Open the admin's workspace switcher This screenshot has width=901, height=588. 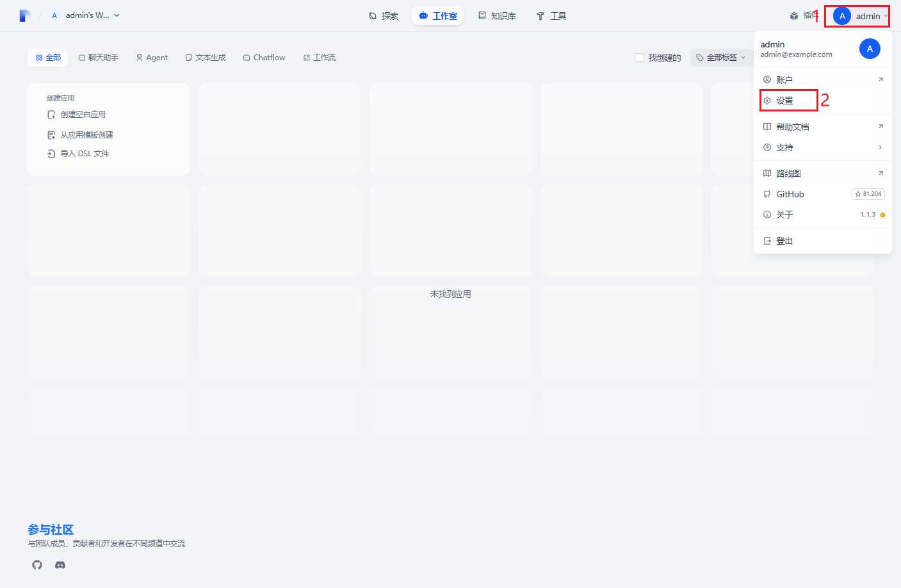click(x=85, y=15)
